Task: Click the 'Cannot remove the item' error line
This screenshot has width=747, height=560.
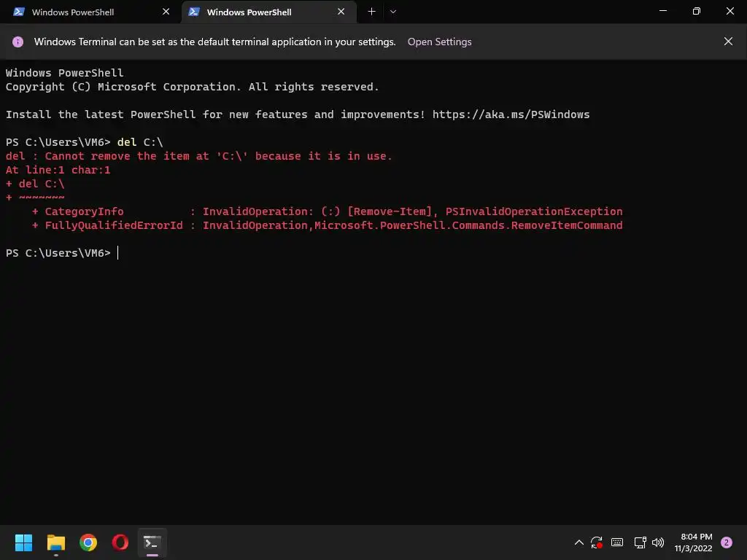Action: 198,156
